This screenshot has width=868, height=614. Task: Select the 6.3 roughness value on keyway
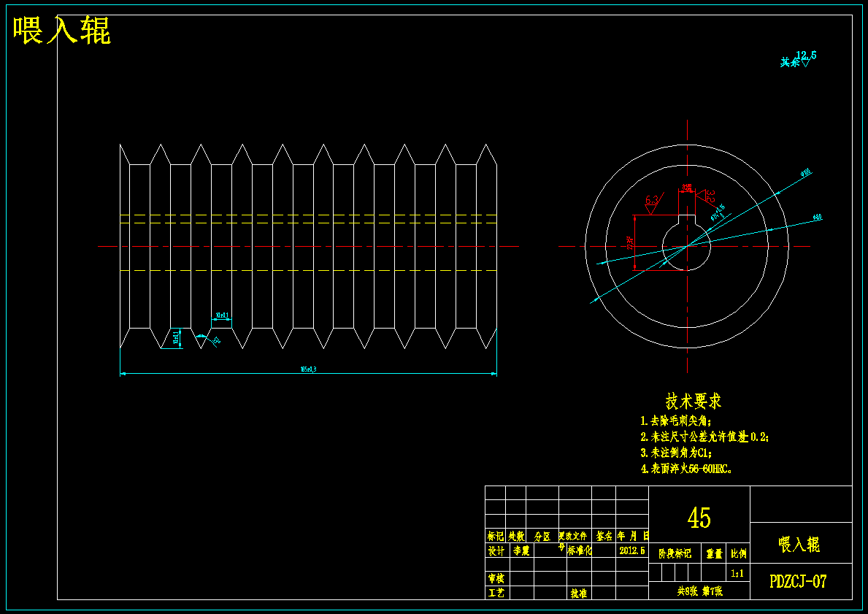[x=652, y=199]
